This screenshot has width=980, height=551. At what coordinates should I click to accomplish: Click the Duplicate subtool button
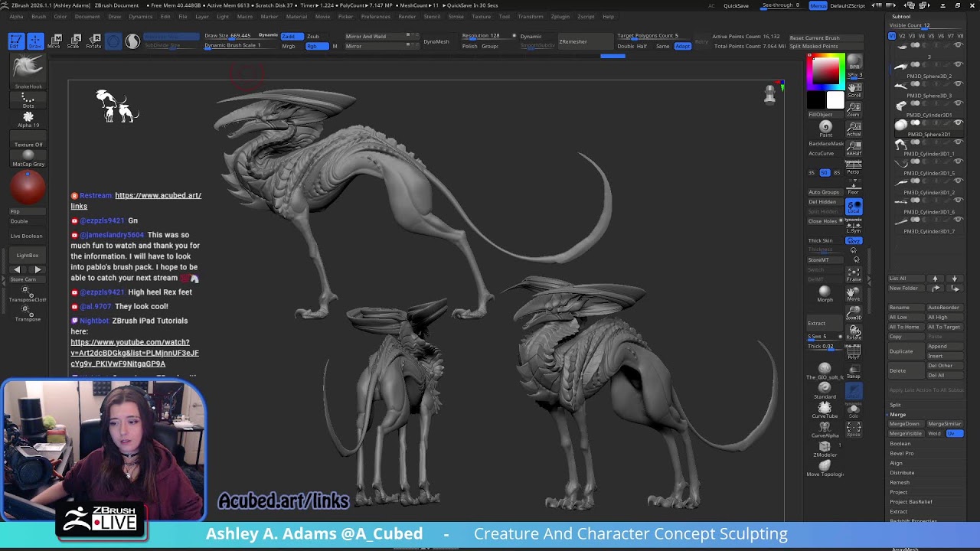click(x=905, y=351)
